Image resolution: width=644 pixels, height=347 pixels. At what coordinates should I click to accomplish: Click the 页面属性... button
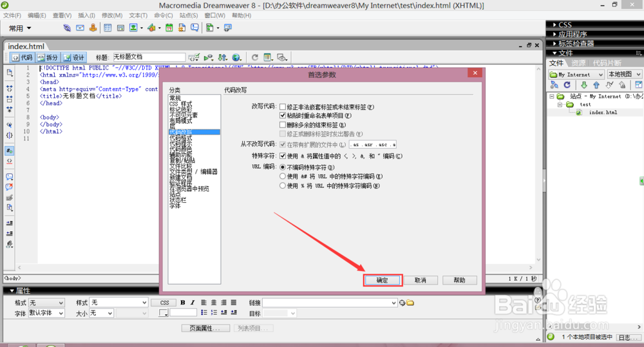click(x=205, y=328)
